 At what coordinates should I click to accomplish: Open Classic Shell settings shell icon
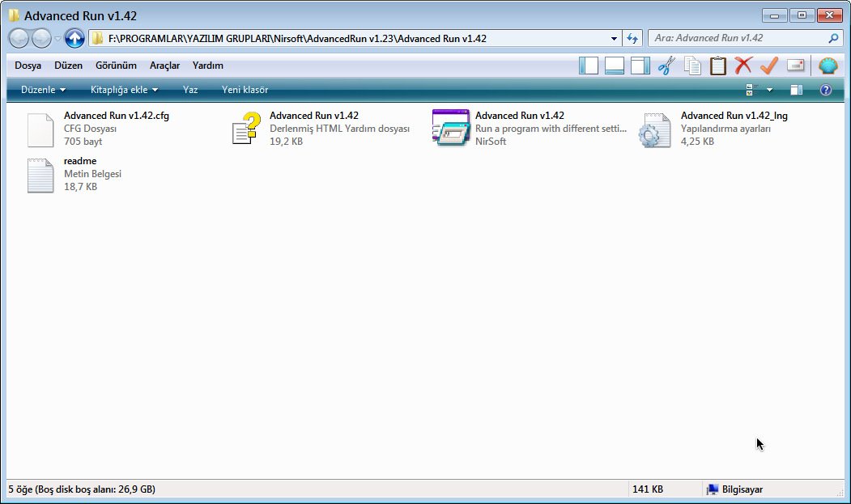pyautogui.click(x=828, y=66)
